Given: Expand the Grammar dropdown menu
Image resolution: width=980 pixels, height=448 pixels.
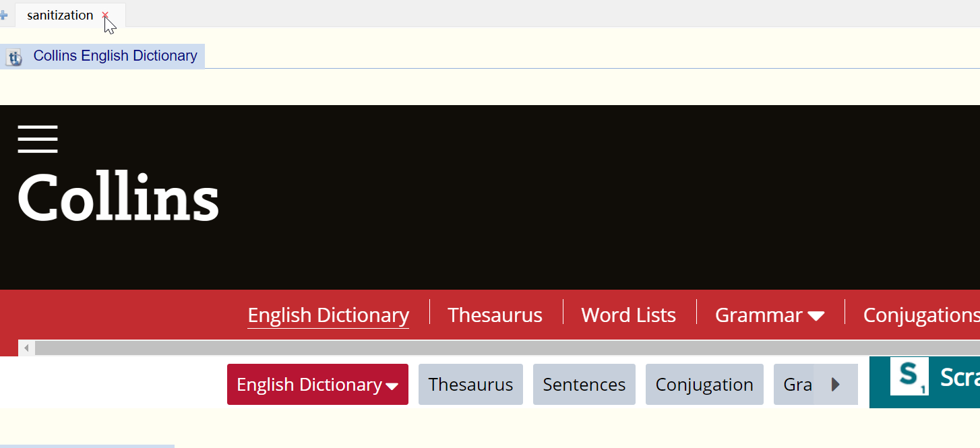Looking at the screenshot, I should pyautogui.click(x=770, y=315).
